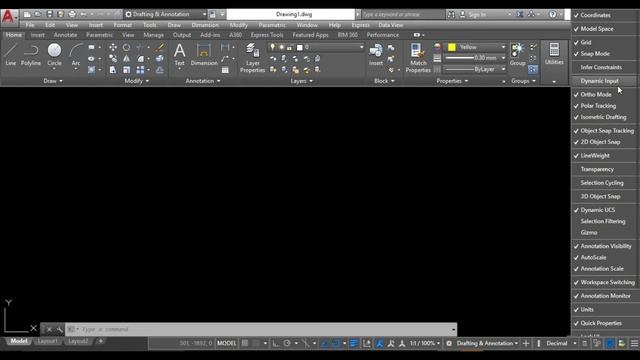Click the Dimension tool
The height and width of the screenshot is (360, 640).
tap(204, 55)
